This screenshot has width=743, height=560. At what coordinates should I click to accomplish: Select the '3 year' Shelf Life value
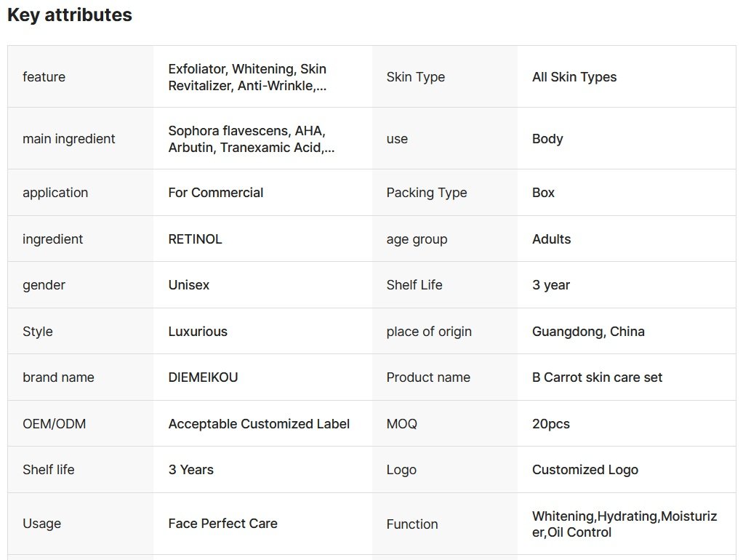pyautogui.click(x=550, y=285)
